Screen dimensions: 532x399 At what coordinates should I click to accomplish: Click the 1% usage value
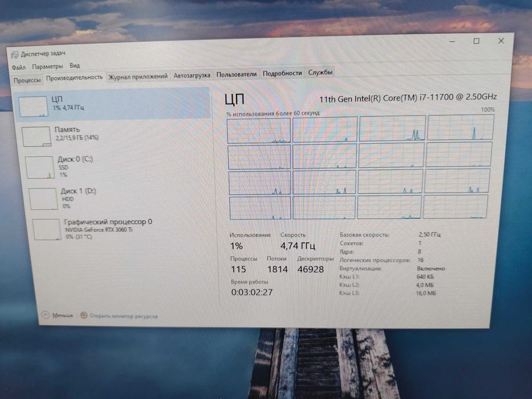pos(236,246)
